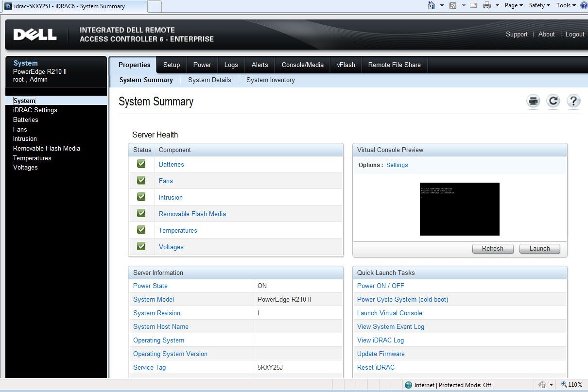Click the print page icon under System Summary

(x=534, y=101)
